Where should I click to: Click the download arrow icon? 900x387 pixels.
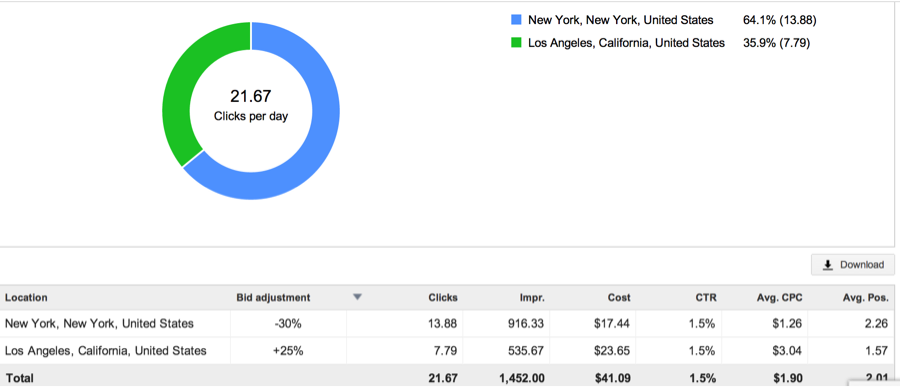828,265
